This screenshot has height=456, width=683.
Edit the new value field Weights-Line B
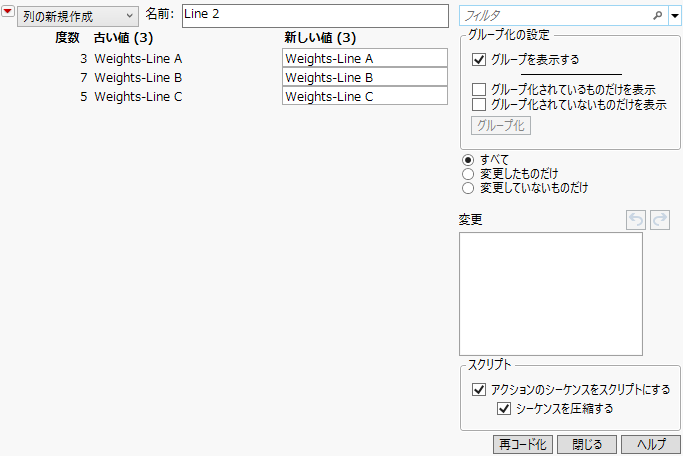tap(364, 78)
